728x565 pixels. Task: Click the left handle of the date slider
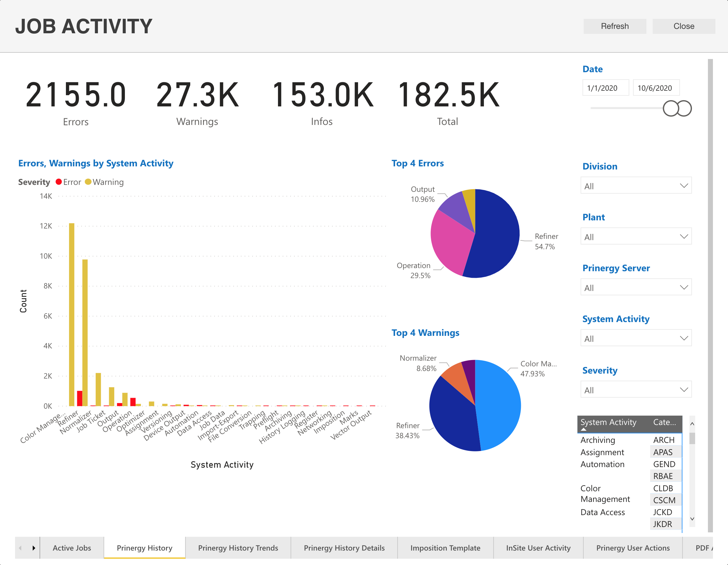[670, 108]
